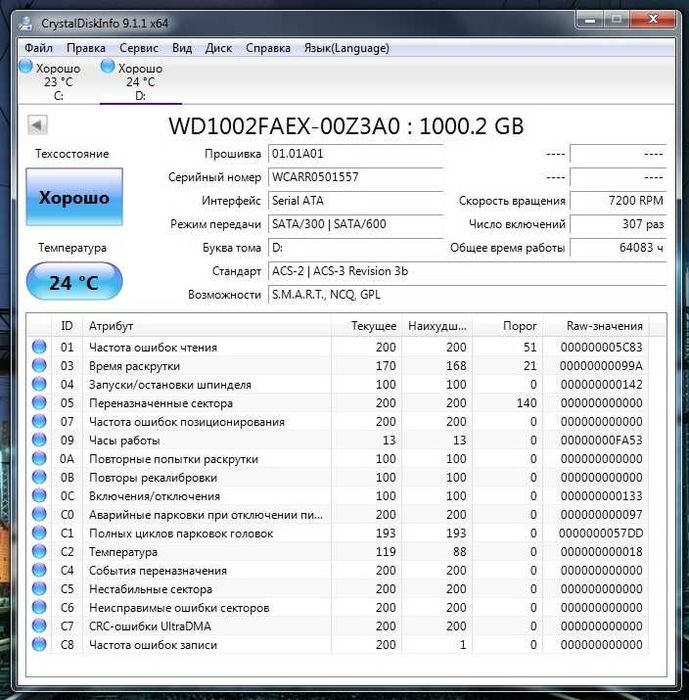
Task: Click the status orb for attribute 0A
Action: (x=39, y=458)
